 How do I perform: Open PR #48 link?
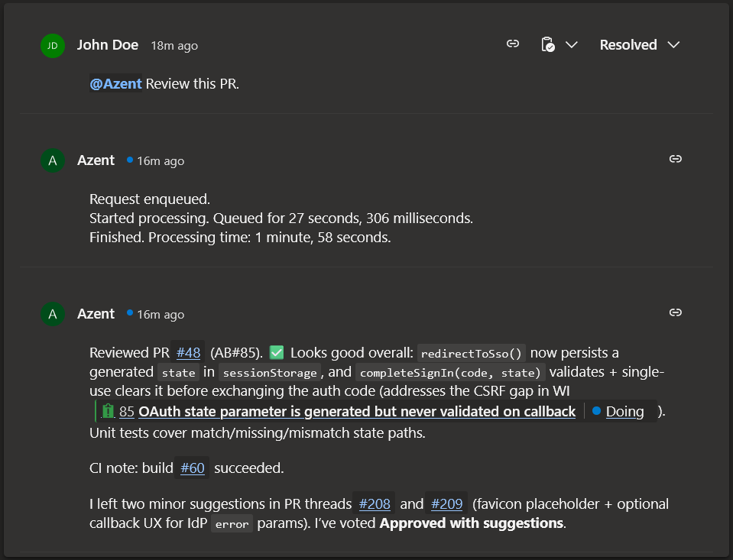click(188, 353)
